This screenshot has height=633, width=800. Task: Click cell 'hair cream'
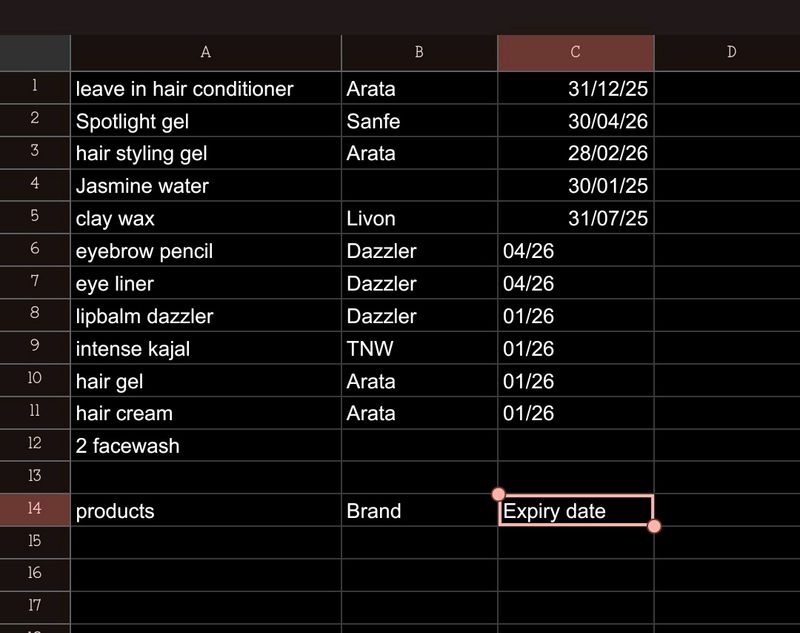pyautogui.click(x=206, y=413)
